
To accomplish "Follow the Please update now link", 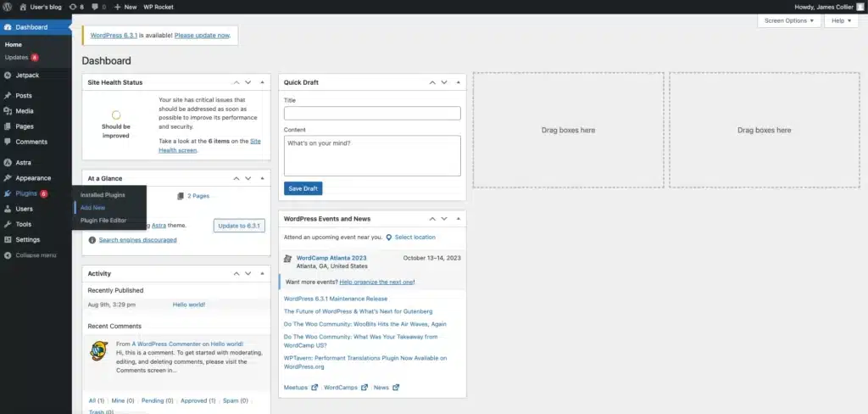I will [x=202, y=36].
